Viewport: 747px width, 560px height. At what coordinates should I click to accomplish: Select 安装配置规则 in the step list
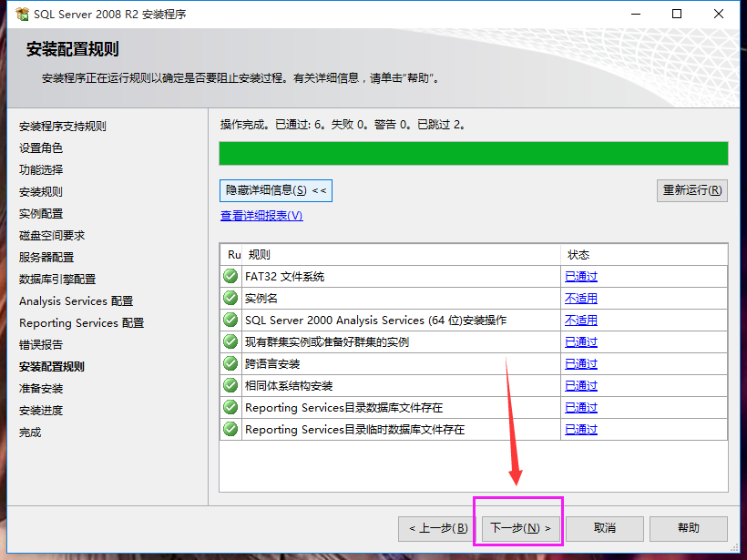pyautogui.click(x=52, y=367)
